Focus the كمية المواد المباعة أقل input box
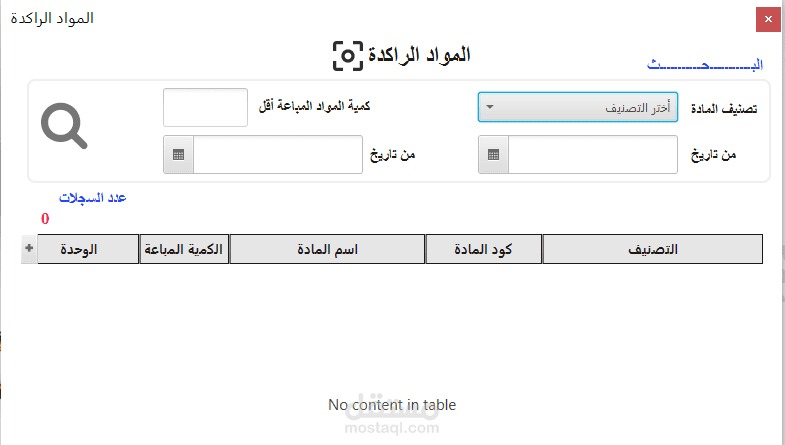Screen dimensions: 785x445 (x=205, y=107)
